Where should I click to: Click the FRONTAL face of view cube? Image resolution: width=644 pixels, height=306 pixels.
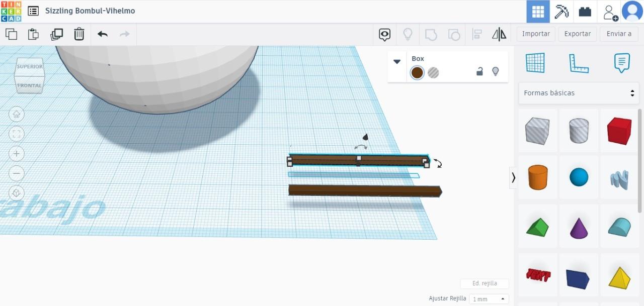[x=29, y=85]
